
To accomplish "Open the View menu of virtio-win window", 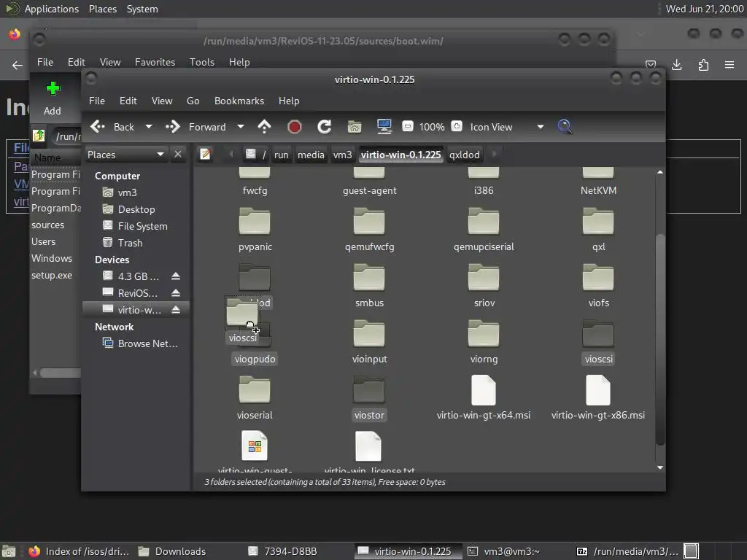I will pyautogui.click(x=162, y=101).
